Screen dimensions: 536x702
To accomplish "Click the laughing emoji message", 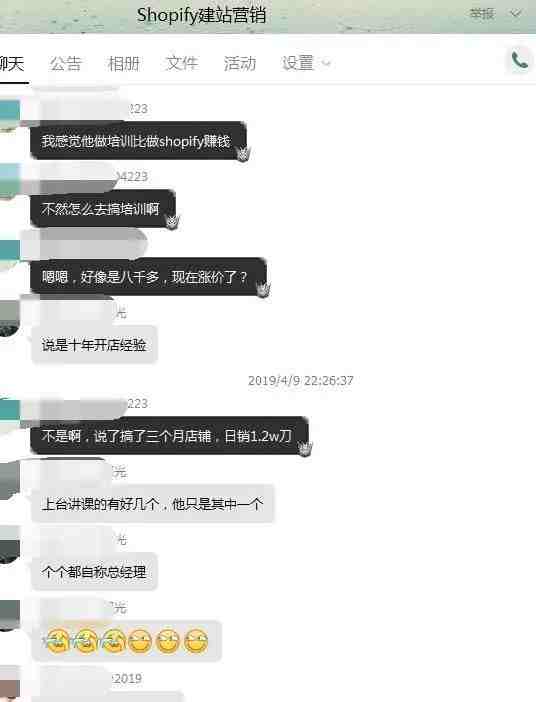I will (126, 641).
